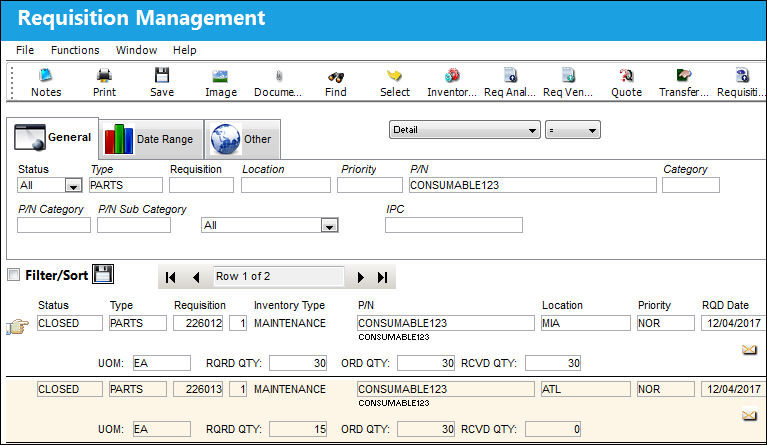Open the equals operator dropdown
This screenshot has height=445, width=767.
click(573, 130)
